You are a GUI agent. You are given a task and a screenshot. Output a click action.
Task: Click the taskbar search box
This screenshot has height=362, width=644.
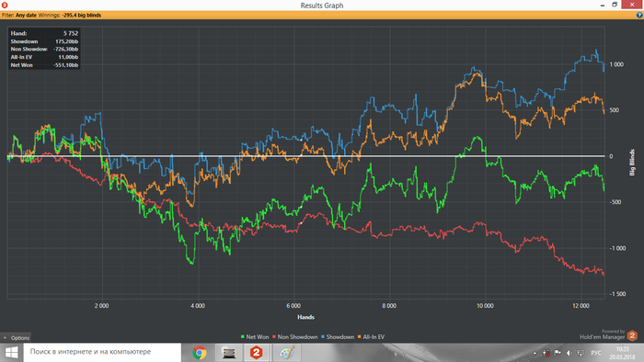click(x=102, y=353)
